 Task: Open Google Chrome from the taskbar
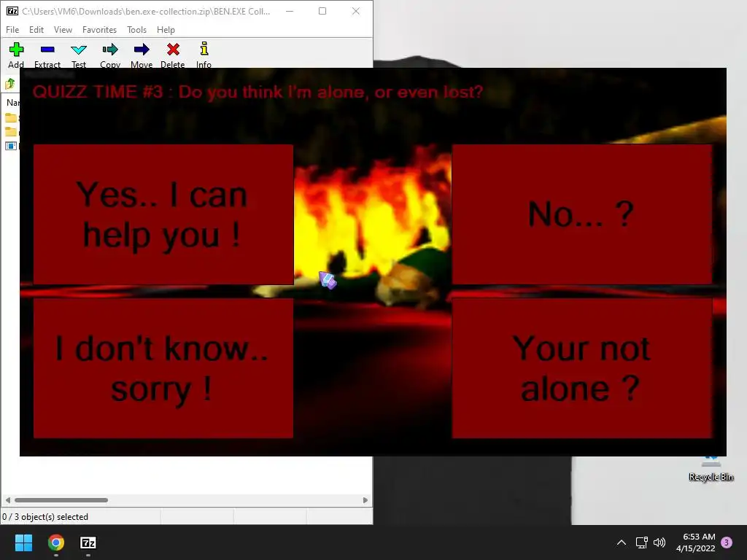coord(55,542)
